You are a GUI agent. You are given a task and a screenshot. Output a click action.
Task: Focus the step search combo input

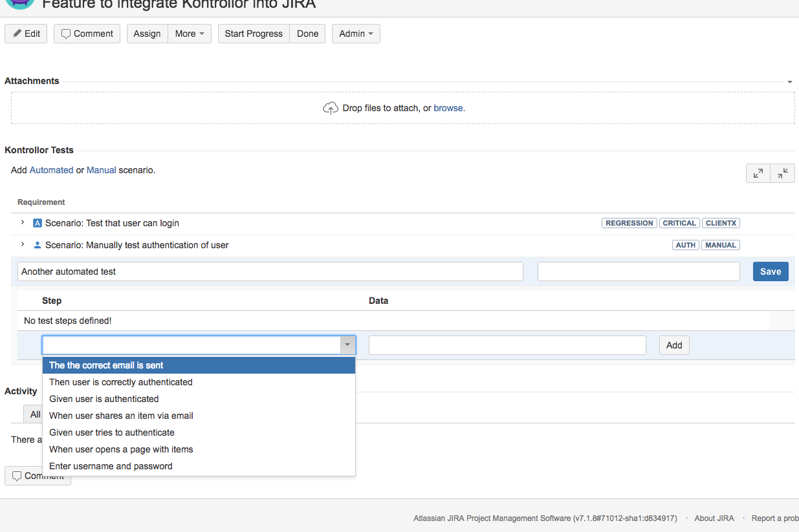192,345
